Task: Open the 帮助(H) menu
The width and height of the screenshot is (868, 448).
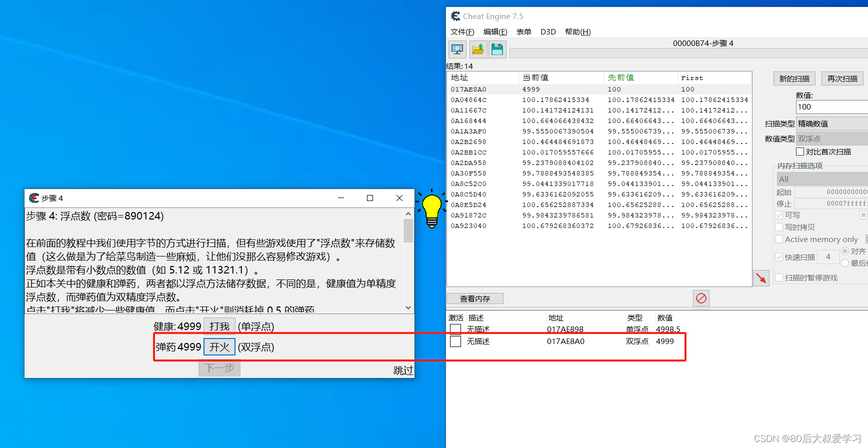Action: pyautogui.click(x=577, y=31)
